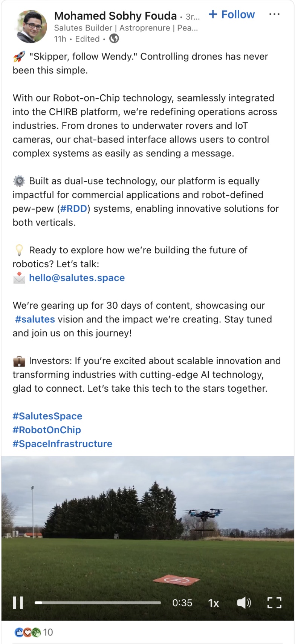View the reaction icons list
This screenshot has height=644, width=295.
[x=27, y=632]
